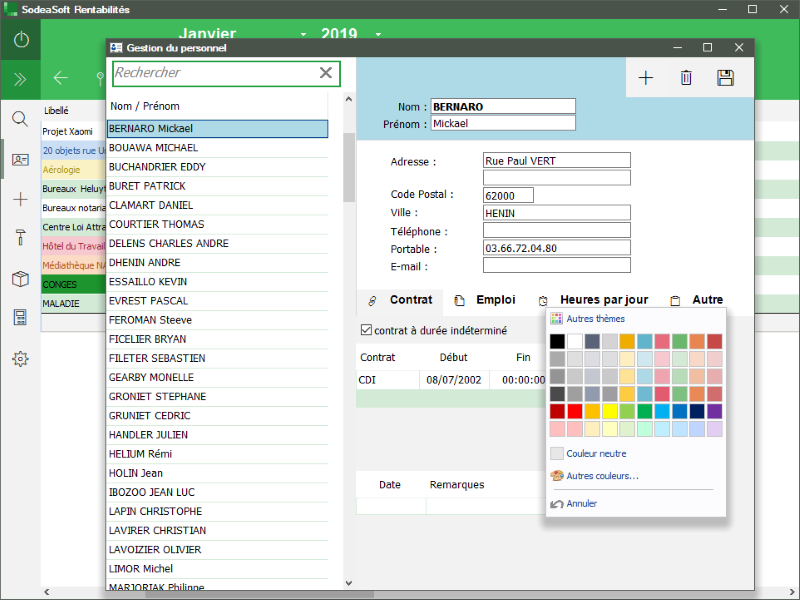The height and width of the screenshot is (600, 800).
Task: Switch to the Emploi tab
Action: click(x=485, y=300)
